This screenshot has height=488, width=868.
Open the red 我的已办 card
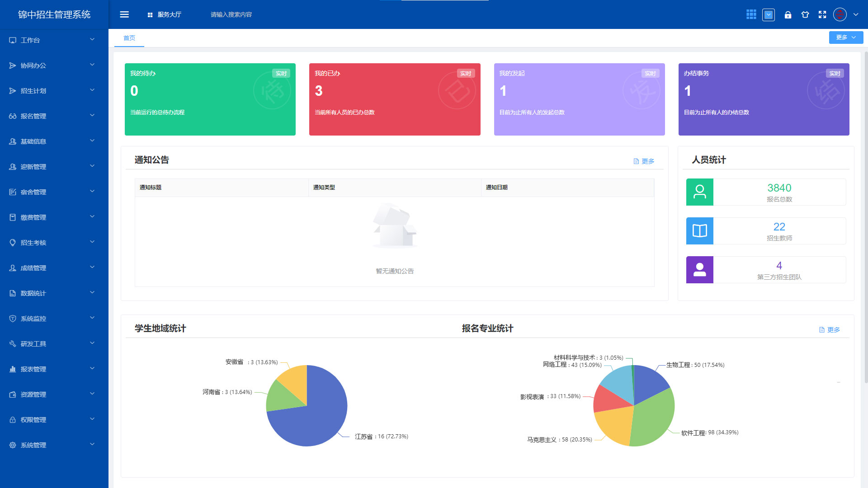click(x=394, y=99)
